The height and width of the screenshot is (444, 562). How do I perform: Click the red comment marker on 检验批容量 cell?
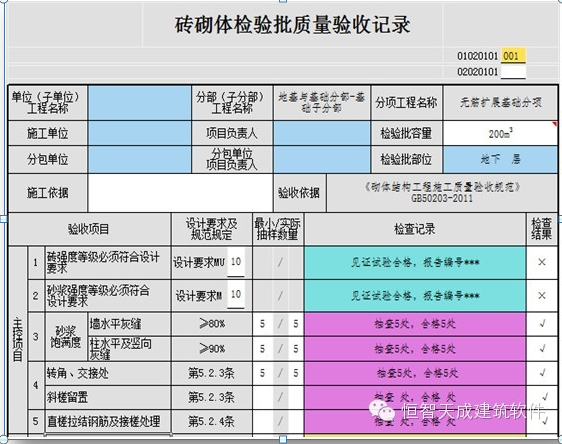(555, 124)
